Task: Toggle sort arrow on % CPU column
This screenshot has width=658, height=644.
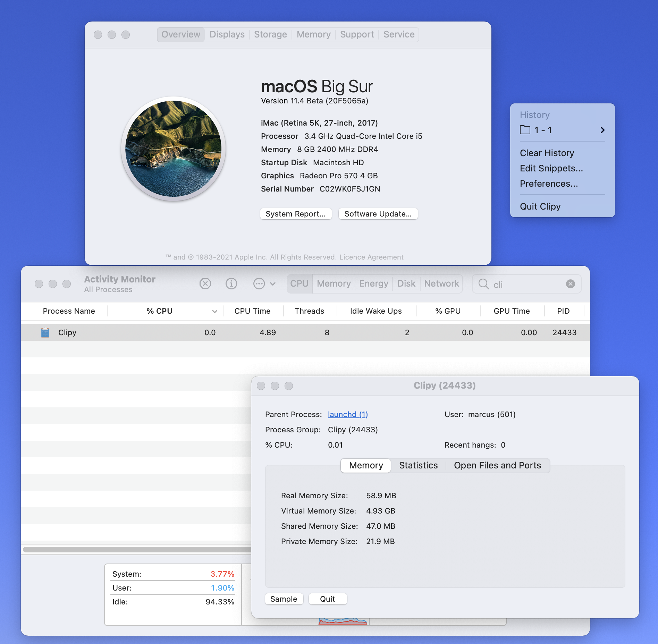Action: point(214,311)
